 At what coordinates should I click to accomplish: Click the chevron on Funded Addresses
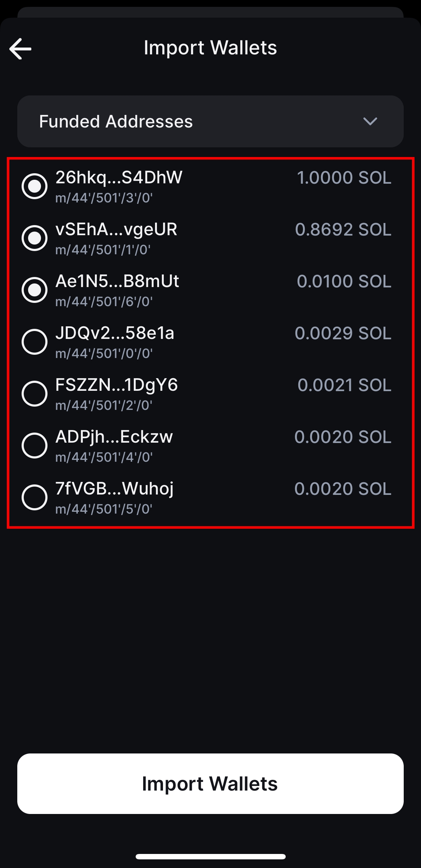click(x=370, y=121)
